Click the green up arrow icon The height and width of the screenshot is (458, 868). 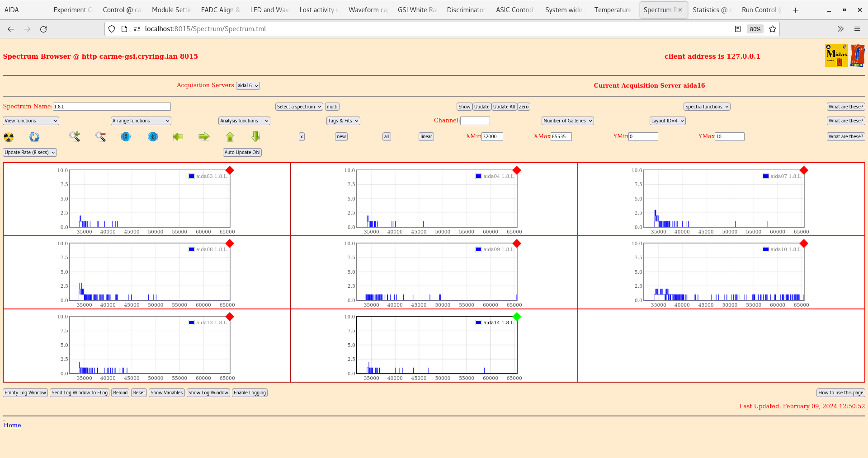[230, 136]
